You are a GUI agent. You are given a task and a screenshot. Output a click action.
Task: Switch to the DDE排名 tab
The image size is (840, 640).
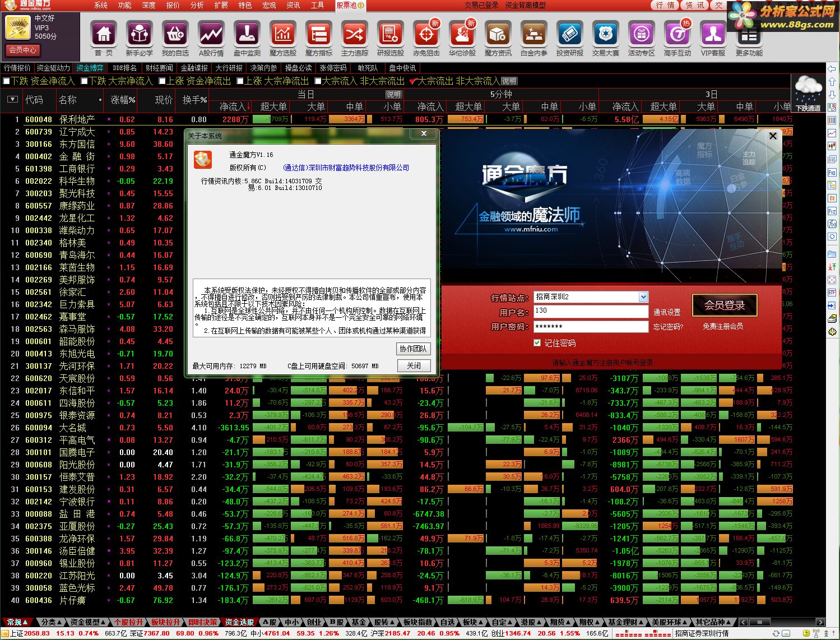(124, 68)
